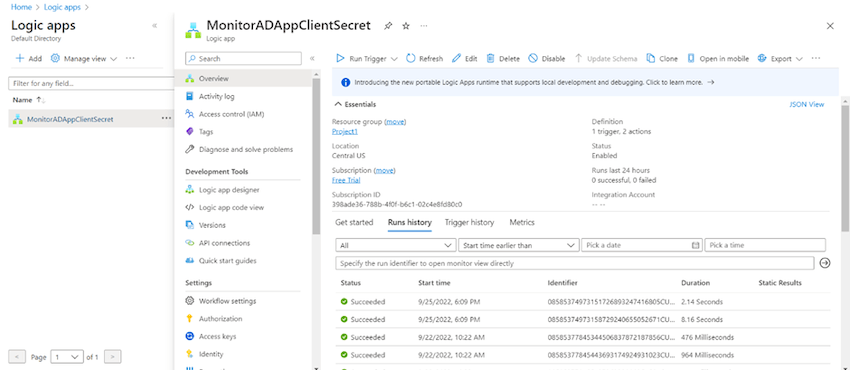Open JSON View link
This screenshot has height=370, width=850.
[x=807, y=105]
